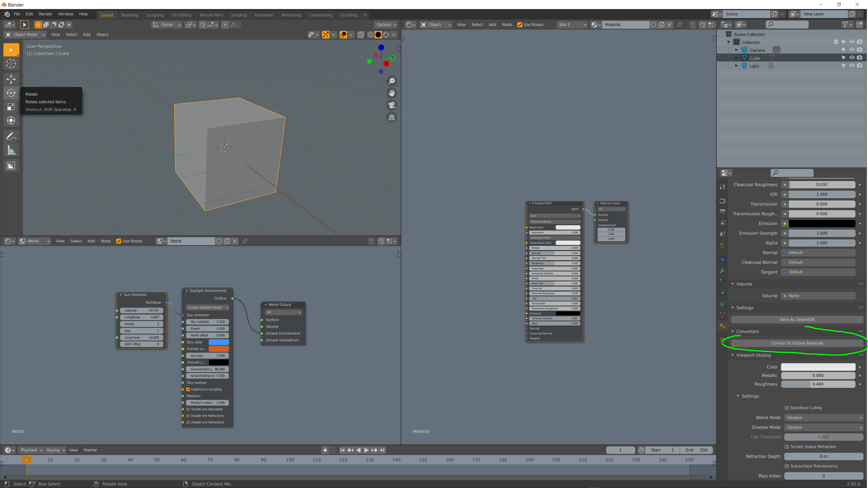Open the Octane Daylight Model dropdown
868x488 pixels.
207,307
